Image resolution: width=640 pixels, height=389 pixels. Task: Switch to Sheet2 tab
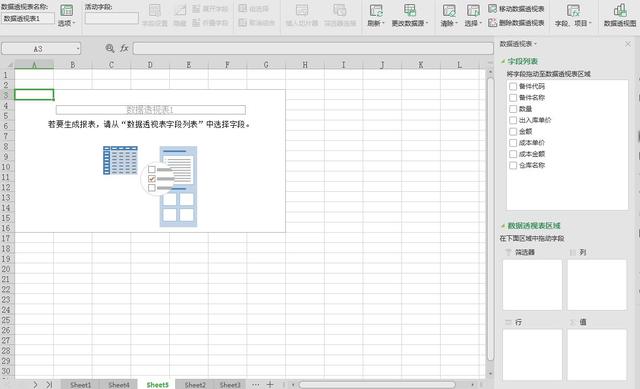tap(195, 385)
